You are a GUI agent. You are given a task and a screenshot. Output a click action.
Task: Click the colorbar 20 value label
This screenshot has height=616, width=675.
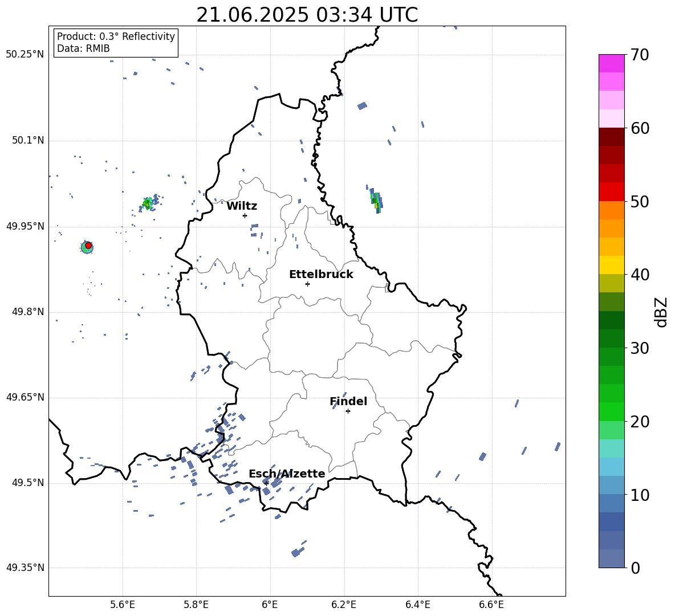click(x=640, y=422)
